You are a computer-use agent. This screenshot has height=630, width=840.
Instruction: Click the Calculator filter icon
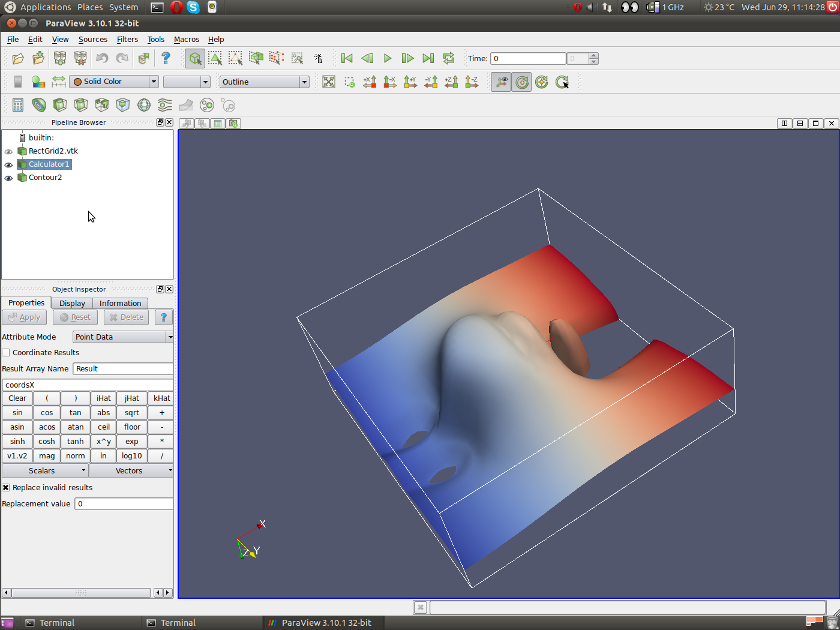click(18, 105)
